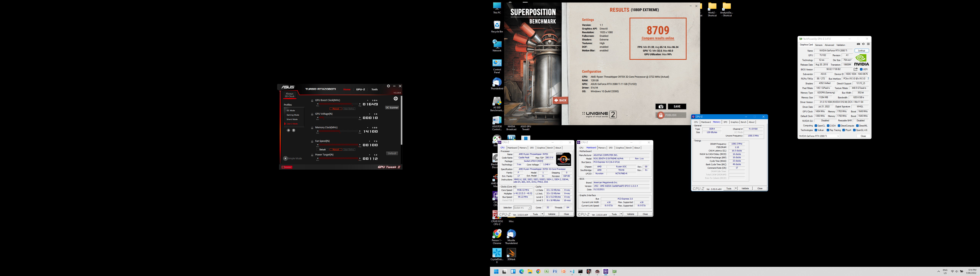Viewport: 980px width, 276px height.
Task: Click the GPU Boost Clock lock icon
Action: pos(312,101)
